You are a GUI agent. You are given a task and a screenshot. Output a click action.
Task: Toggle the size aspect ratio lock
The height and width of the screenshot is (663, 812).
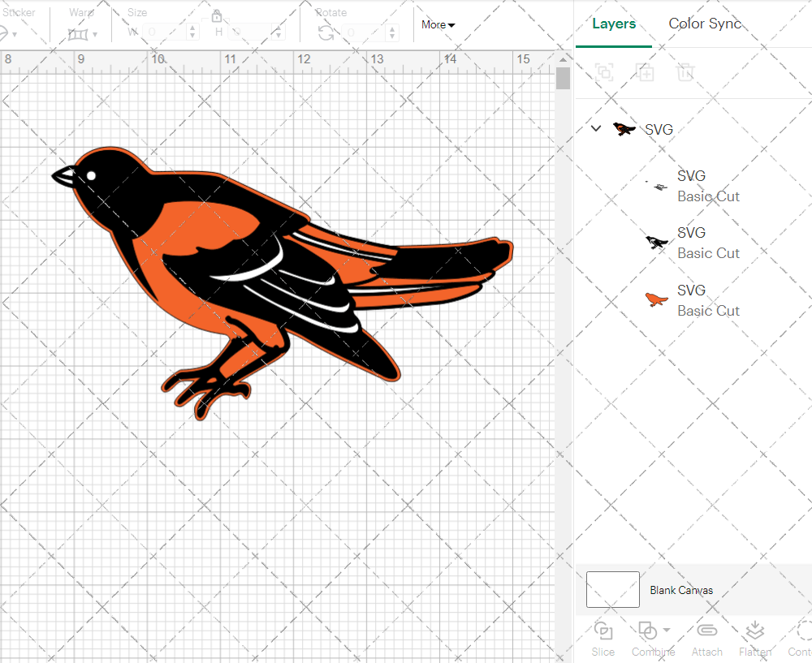tap(217, 15)
